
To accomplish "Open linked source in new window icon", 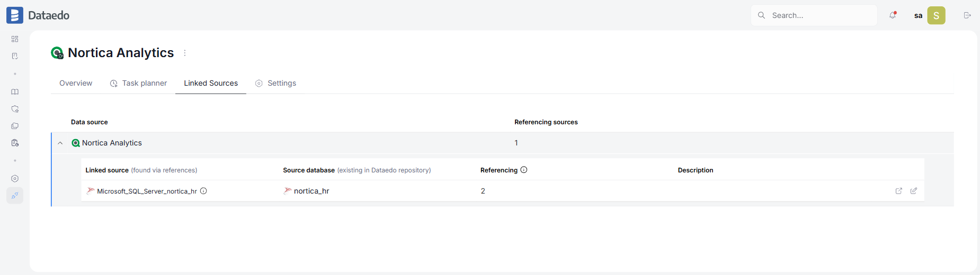I will [x=899, y=191].
